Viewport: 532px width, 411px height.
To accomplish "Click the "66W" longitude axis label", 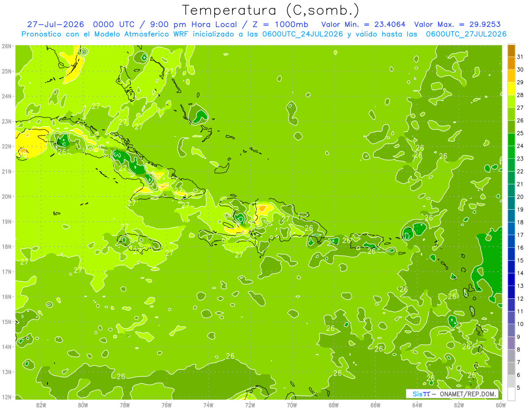I will pos(376,405).
